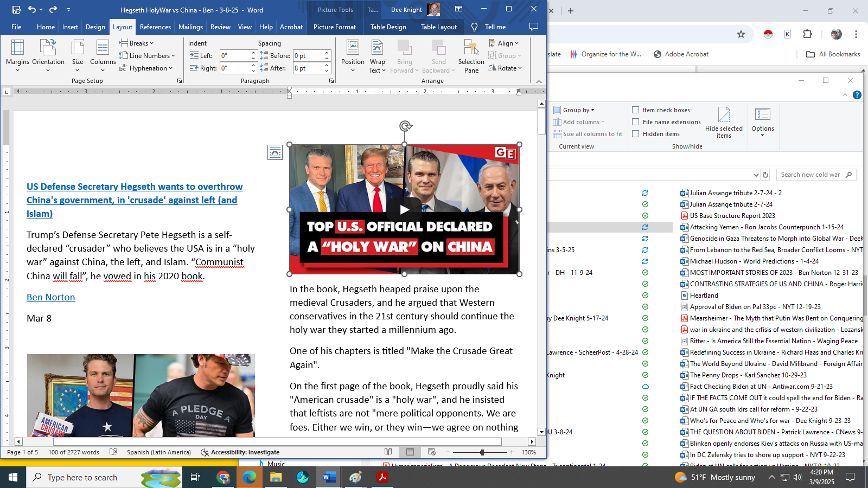Open the Mailings tab
Viewport: 868px width, 488px height.
point(190,27)
